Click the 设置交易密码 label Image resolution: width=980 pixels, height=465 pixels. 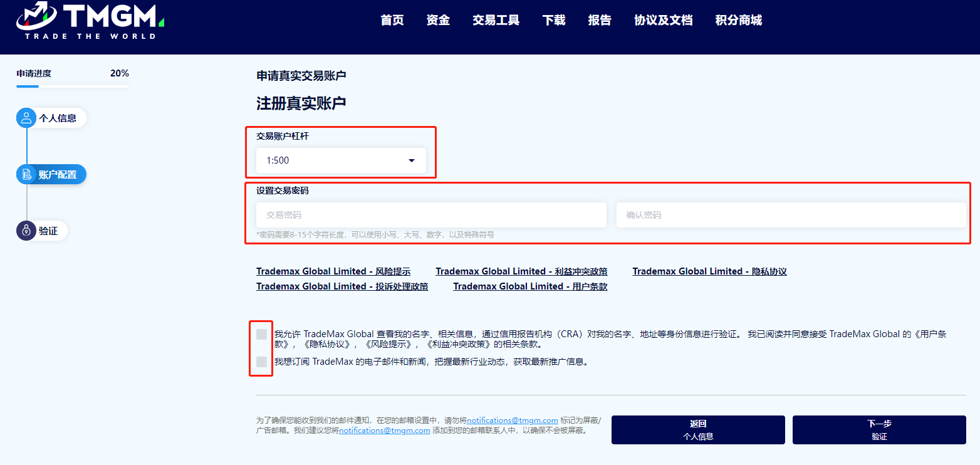point(283,191)
